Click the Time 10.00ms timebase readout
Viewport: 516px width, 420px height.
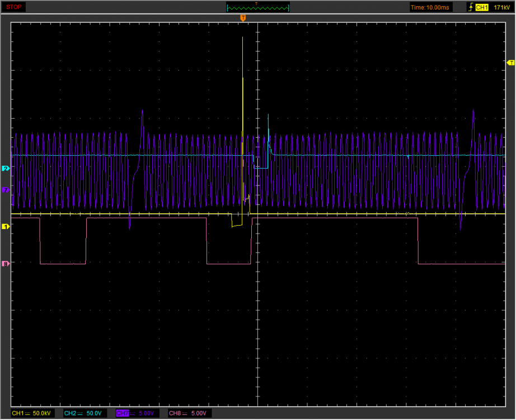[429, 7]
